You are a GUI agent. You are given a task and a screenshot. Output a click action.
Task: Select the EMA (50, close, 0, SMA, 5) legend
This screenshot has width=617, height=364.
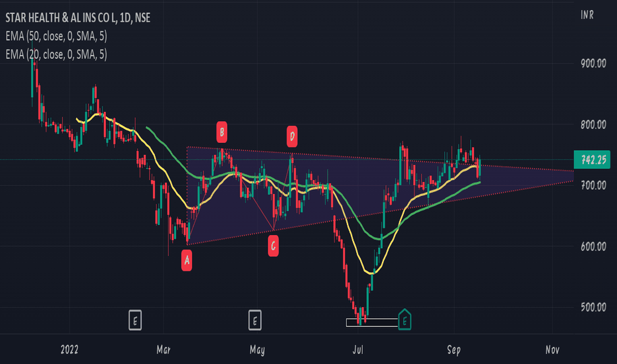tap(56, 36)
